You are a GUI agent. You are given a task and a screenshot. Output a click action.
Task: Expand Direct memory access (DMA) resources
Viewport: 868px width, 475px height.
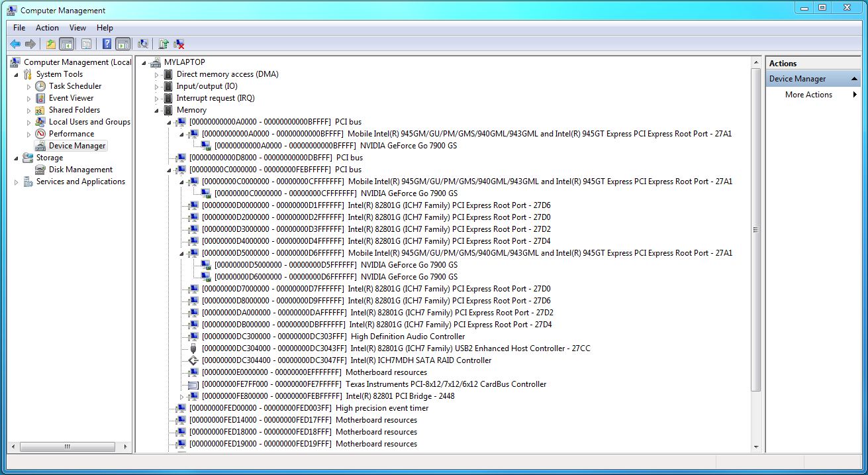pyautogui.click(x=157, y=74)
